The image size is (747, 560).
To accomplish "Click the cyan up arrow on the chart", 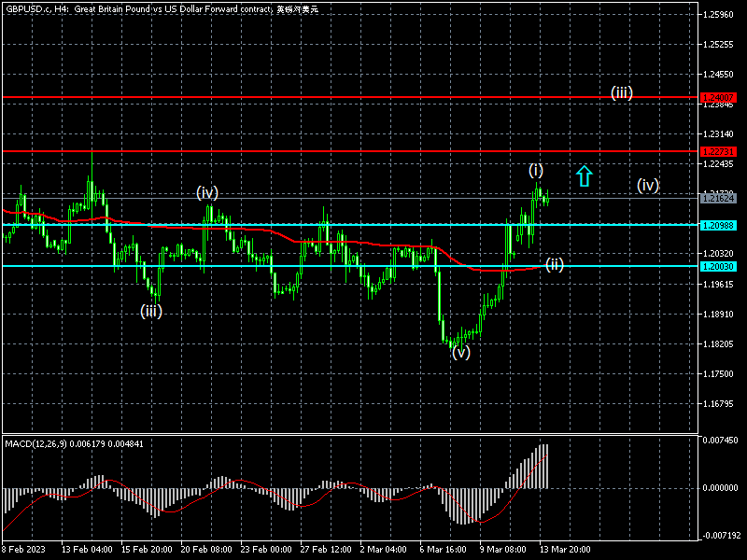I will pyautogui.click(x=584, y=175).
